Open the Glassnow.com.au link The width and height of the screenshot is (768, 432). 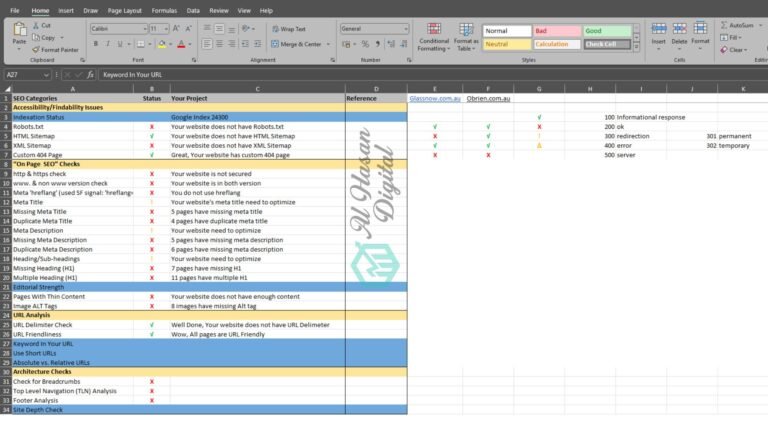pyautogui.click(x=434, y=98)
